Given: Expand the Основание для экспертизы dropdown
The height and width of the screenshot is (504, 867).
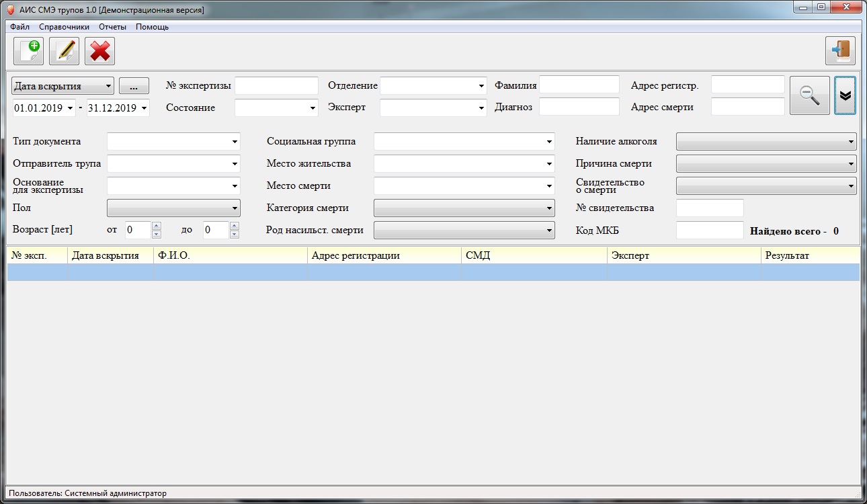Looking at the screenshot, I should tap(235, 185).
